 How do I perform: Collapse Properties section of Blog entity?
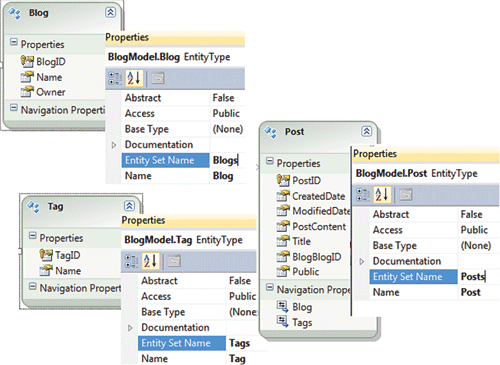tap(14, 42)
